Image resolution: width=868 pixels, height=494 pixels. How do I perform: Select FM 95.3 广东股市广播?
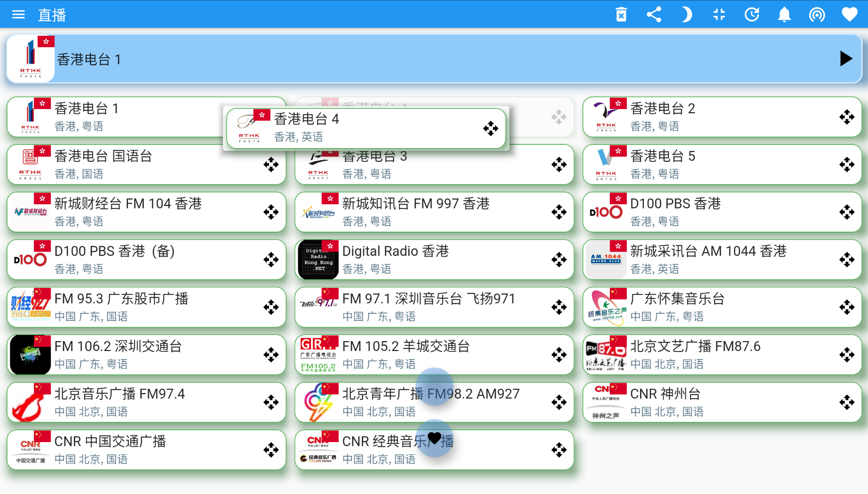tap(146, 307)
